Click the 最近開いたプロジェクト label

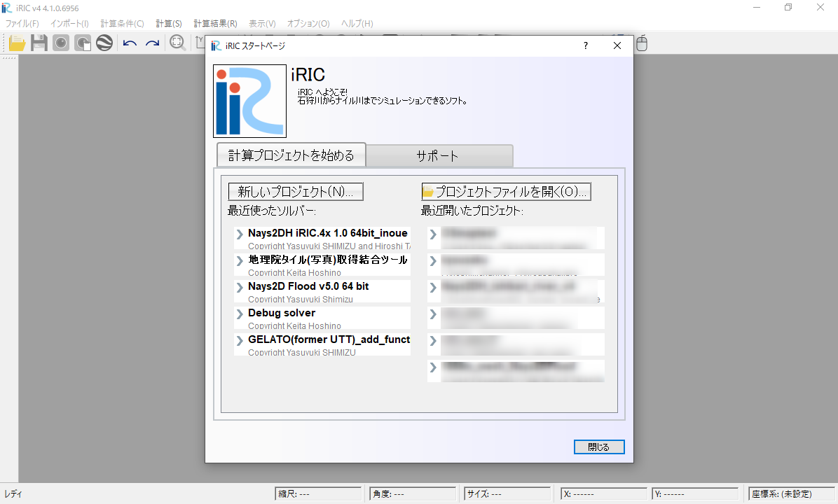coord(472,211)
